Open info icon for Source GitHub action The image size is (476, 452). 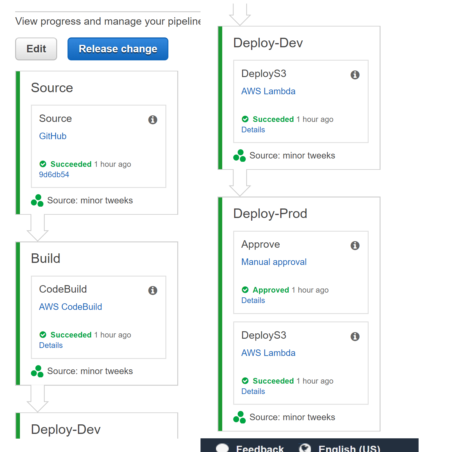[x=153, y=120]
